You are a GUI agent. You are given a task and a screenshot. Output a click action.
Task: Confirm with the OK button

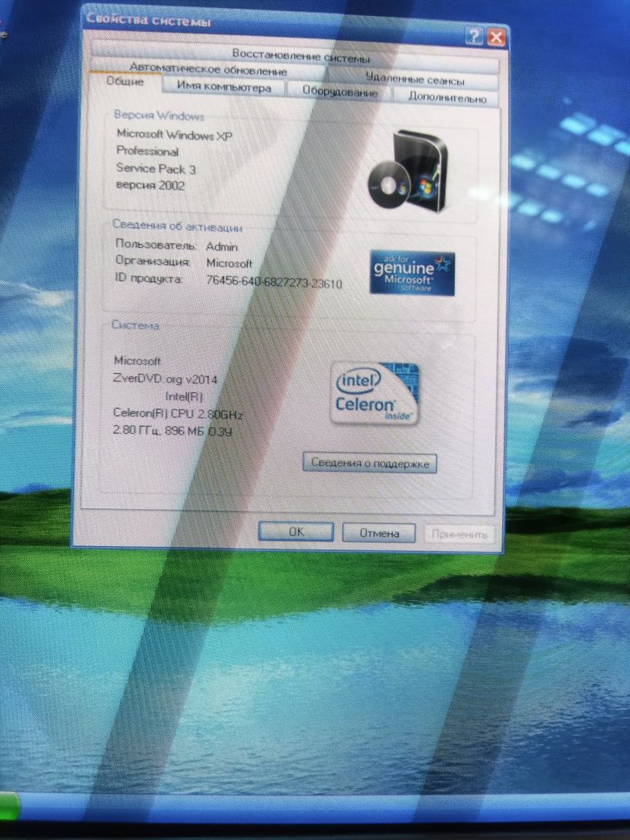[296, 532]
